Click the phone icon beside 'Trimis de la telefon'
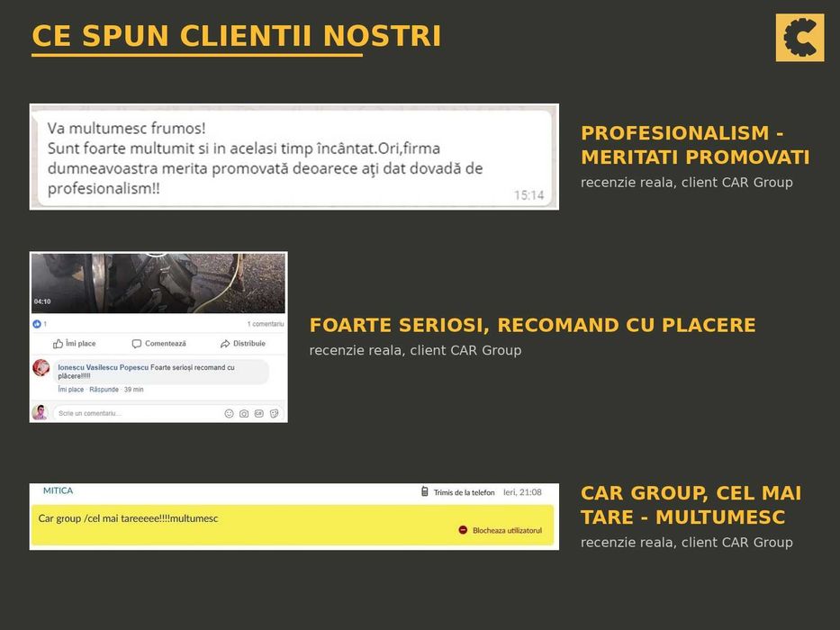The height and width of the screenshot is (630, 840). pos(424,491)
